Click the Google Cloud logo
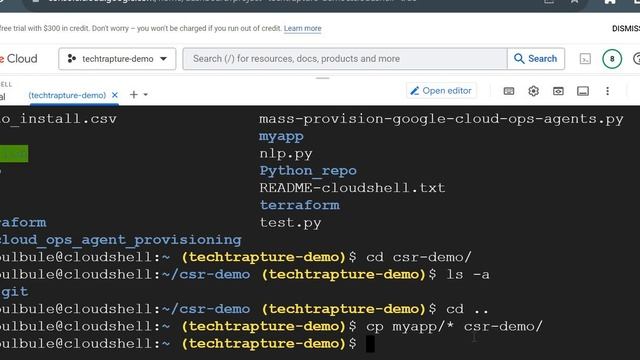The height and width of the screenshot is (360, 640). tap(18, 59)
